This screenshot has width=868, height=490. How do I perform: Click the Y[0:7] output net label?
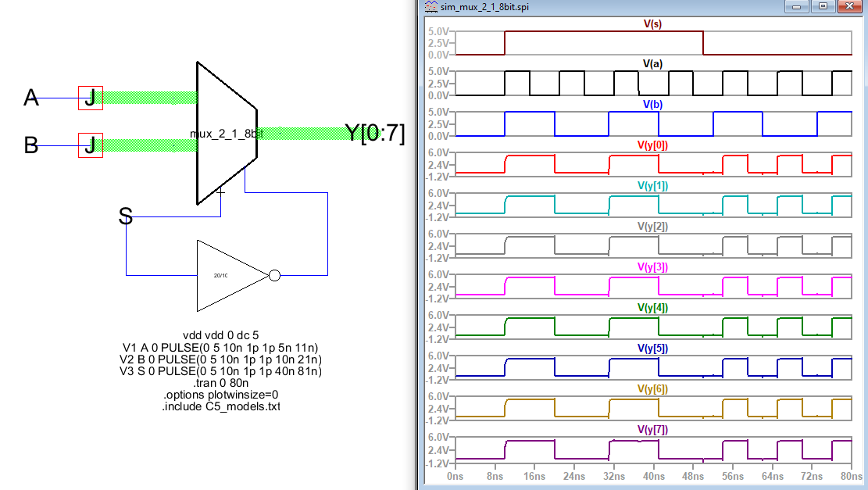(376, 134)
